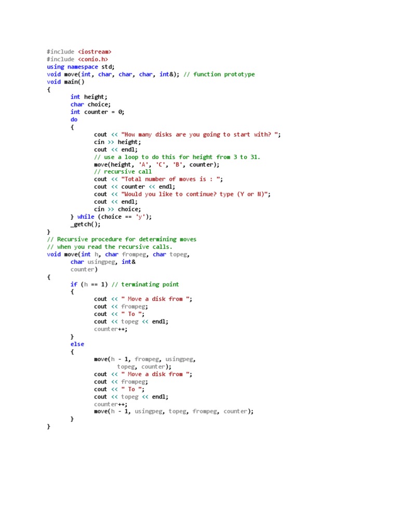Click the 'char choice;' declaration
Viewport: 399px width, 532px height.
pyautogui.click(x=90, y=104)
